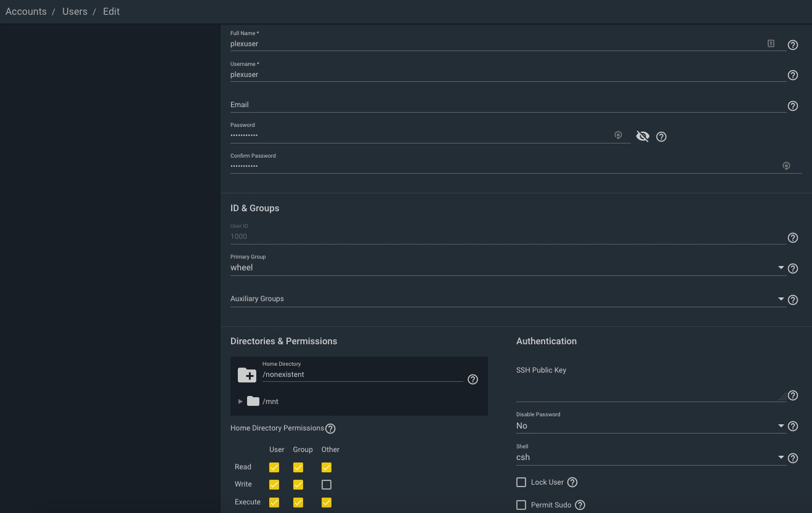
Task: Open help for Full Name field
Action: (793, 45)
